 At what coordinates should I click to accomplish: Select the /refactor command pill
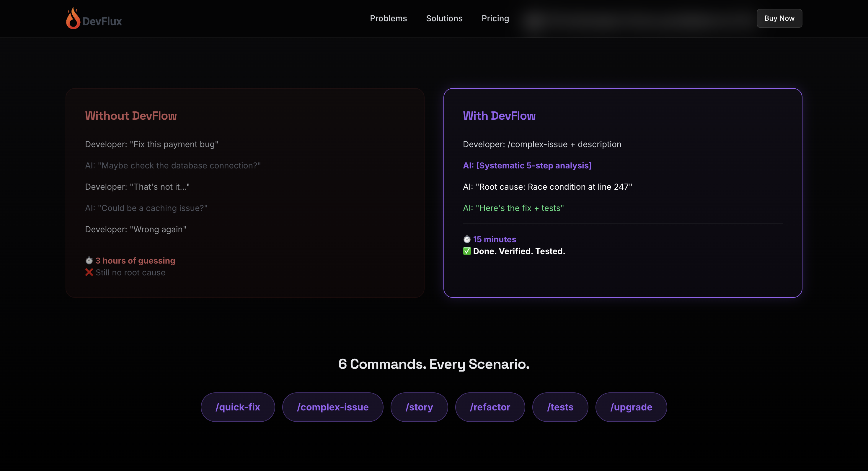(490, 407)
